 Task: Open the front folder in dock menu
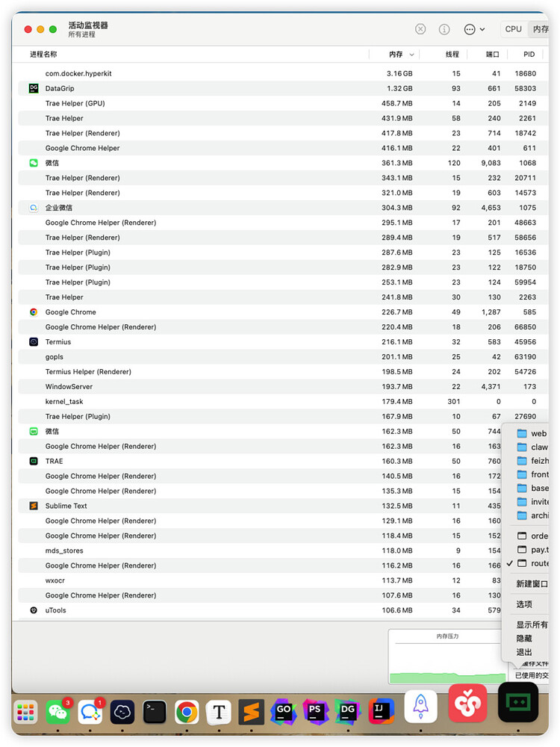click(532, 474)
